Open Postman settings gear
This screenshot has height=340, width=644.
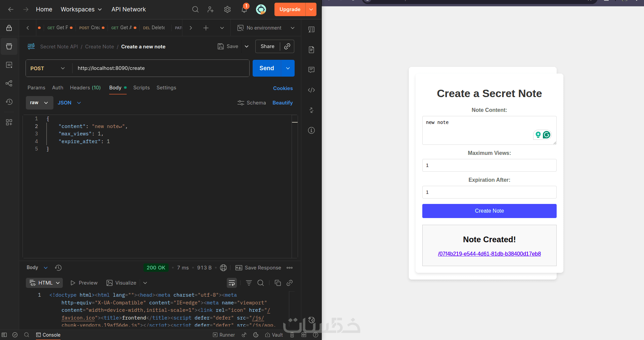pyautogui.click(x=227, y=9)
